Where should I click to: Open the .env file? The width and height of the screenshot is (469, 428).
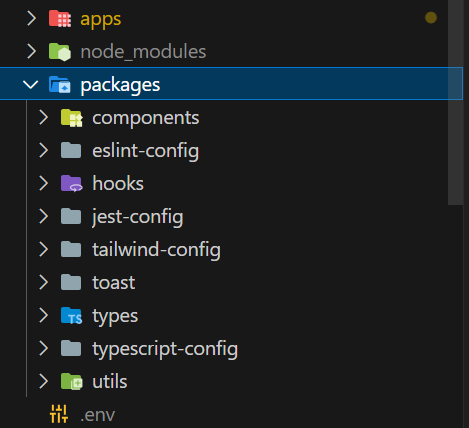coord(231,414)
